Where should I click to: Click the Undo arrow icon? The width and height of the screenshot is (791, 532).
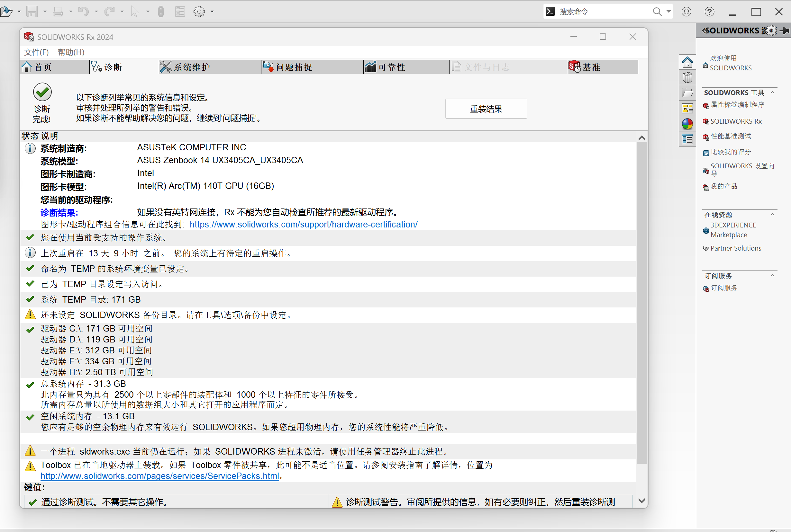click(84, 12)
